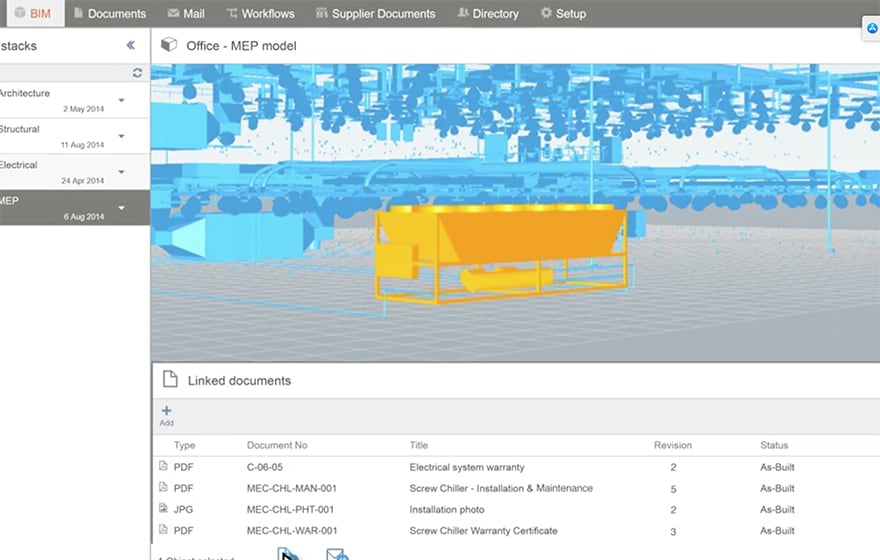The image size is (880, 560).
Task: Expand the Electrical stack dropdown
Action: click(x=121, y=172)
